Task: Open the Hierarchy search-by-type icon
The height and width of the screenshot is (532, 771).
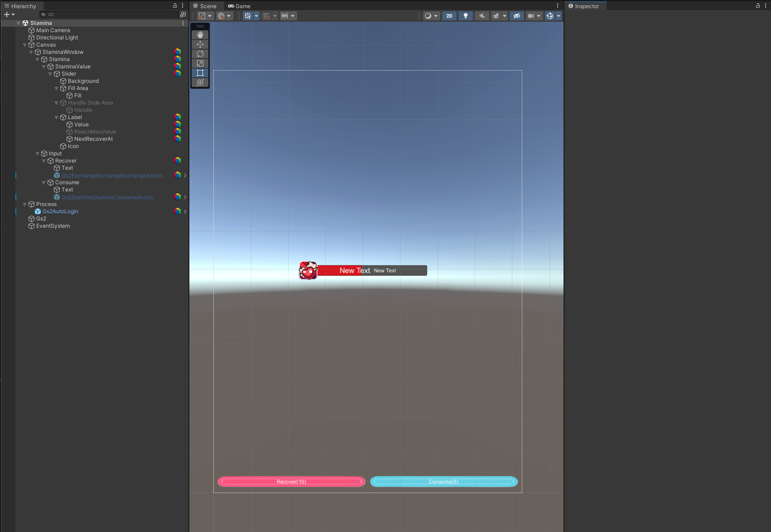Action: click(183, 14)
